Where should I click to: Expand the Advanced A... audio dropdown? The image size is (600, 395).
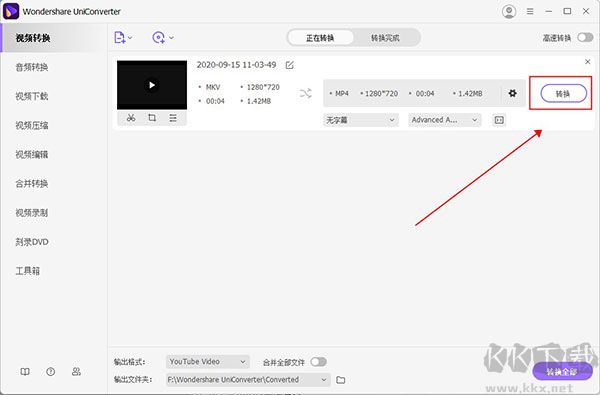tap(445, 120)
